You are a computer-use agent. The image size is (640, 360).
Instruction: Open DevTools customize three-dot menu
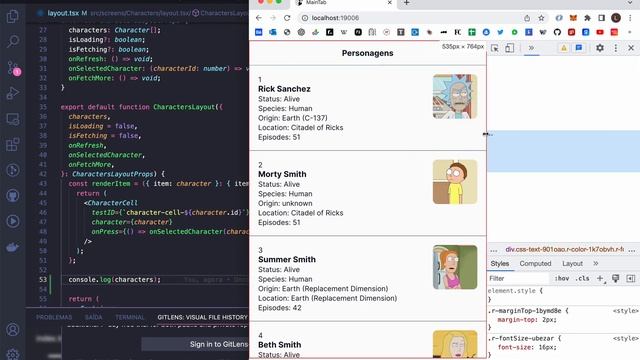point(616,48)
